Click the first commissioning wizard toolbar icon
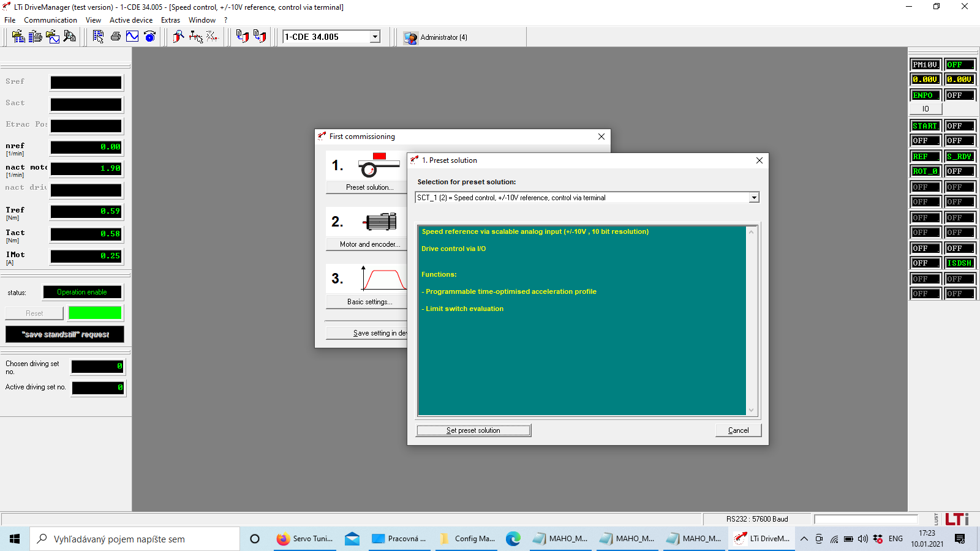 click(178, 37)
